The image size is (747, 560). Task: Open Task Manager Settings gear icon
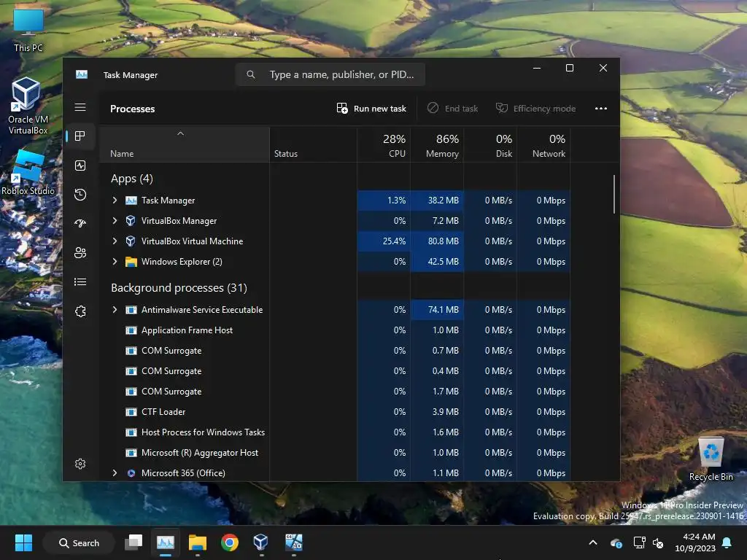pos(80,464)
